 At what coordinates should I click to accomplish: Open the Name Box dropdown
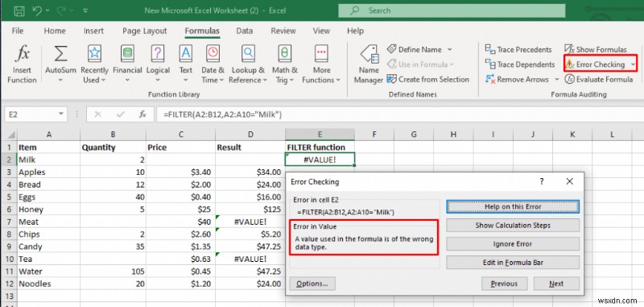point(61,114)
